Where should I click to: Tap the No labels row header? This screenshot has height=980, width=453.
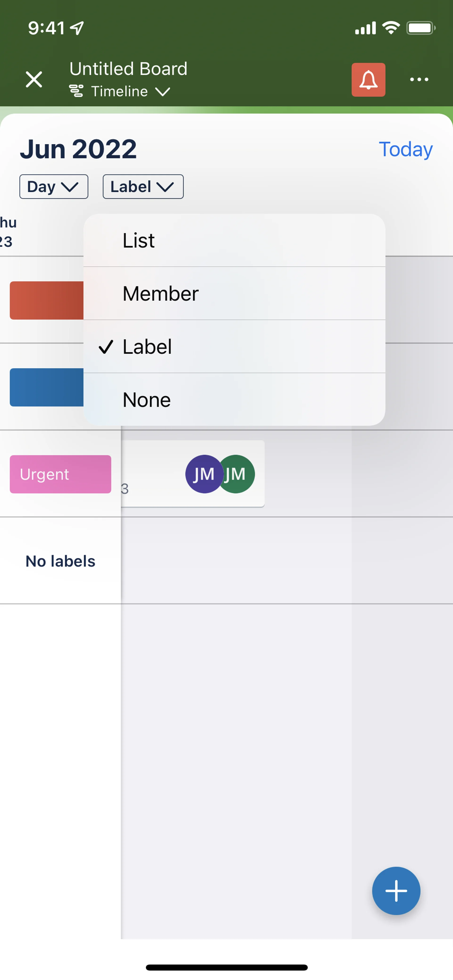coord(60,561)
